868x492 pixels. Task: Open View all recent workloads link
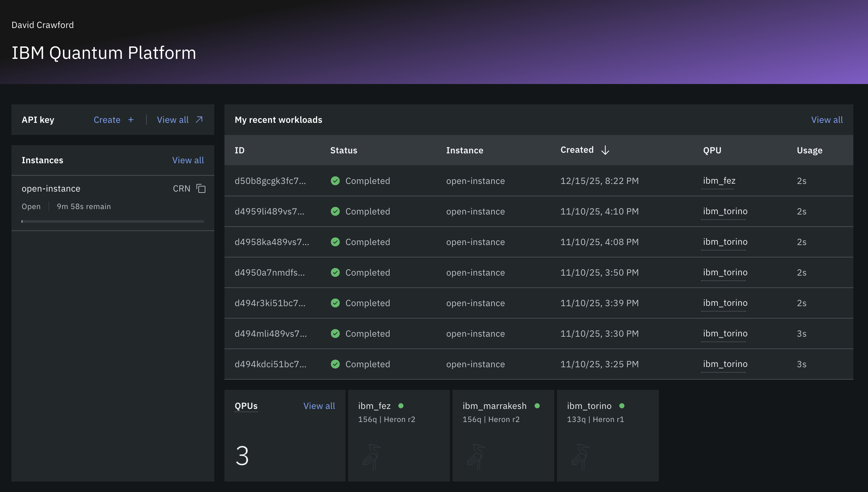(826, 120)
